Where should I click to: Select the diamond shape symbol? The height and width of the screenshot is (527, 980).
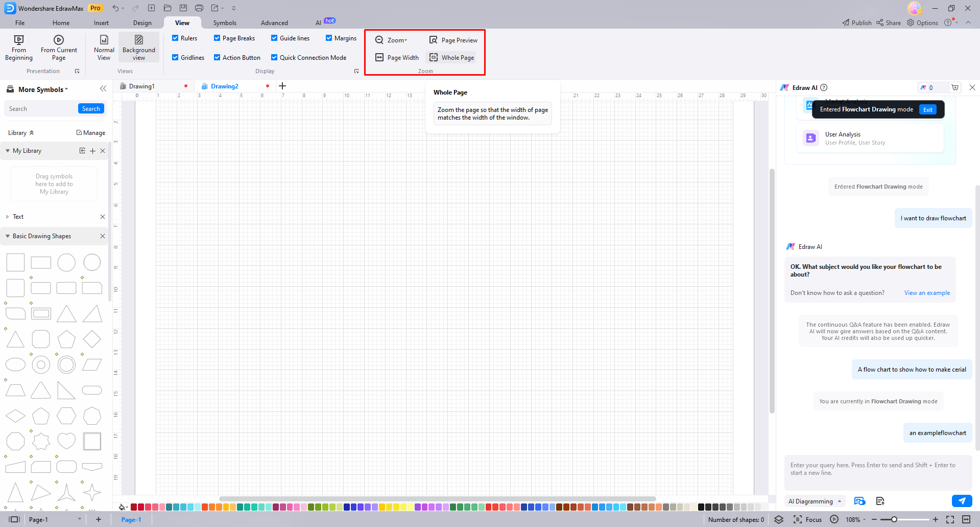point(92,339)
